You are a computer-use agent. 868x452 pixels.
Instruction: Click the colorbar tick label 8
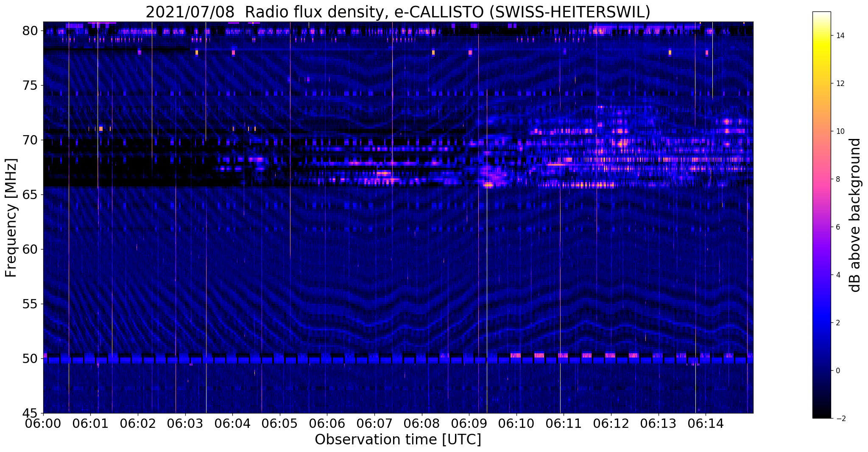(837, 180)
